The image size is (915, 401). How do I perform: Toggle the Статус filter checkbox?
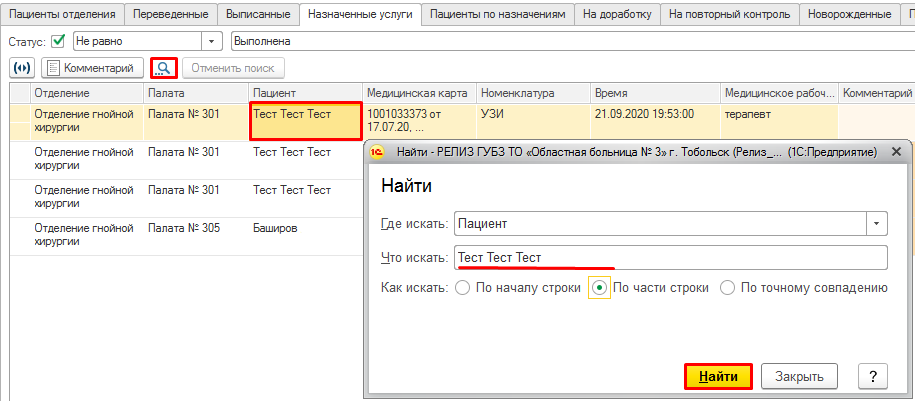pos(59,41)
